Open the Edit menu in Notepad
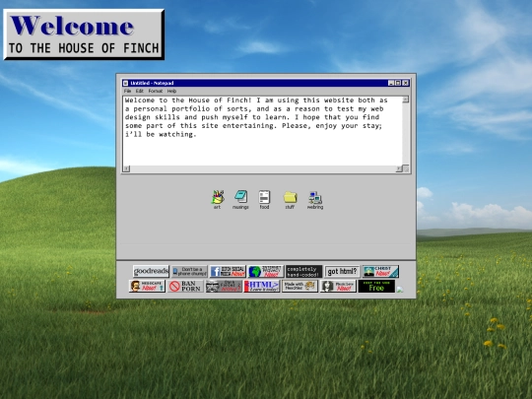The height and width of the screenshot is (399, 532). (140, 91)
